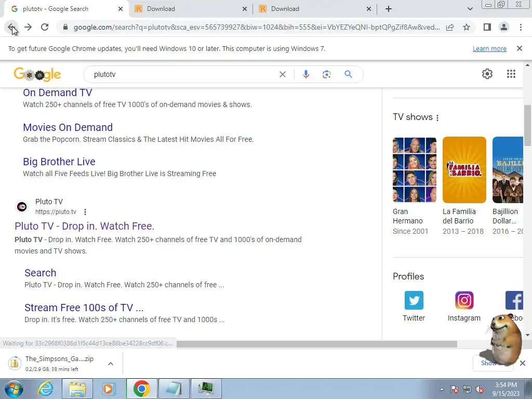Open Pluto TV - Drop in. Watch Free. result
532x399 pixels.
coord(85,226)
